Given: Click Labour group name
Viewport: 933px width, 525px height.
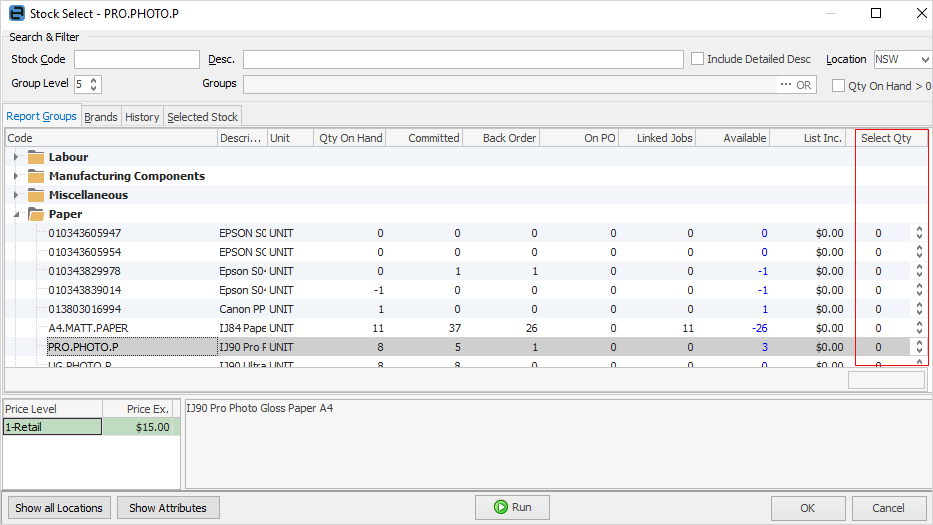Looking at the screenshot, I should click(x=68, y=157).
